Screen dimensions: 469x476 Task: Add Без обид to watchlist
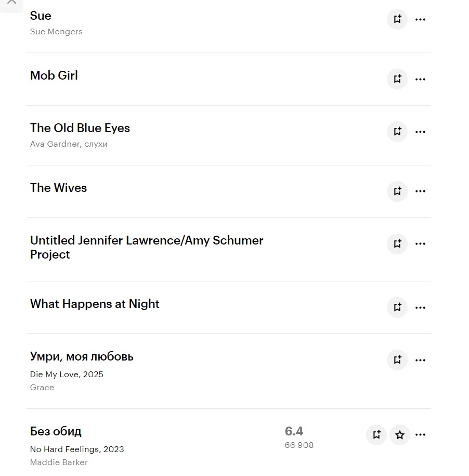(x=376, y=435)
